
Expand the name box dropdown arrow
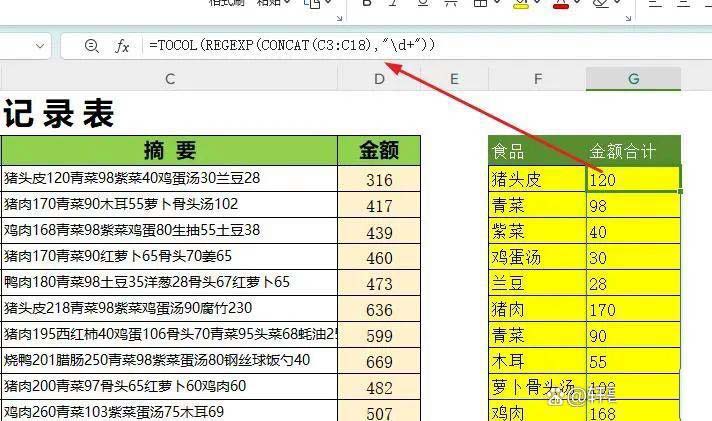(x=41, y=46)
